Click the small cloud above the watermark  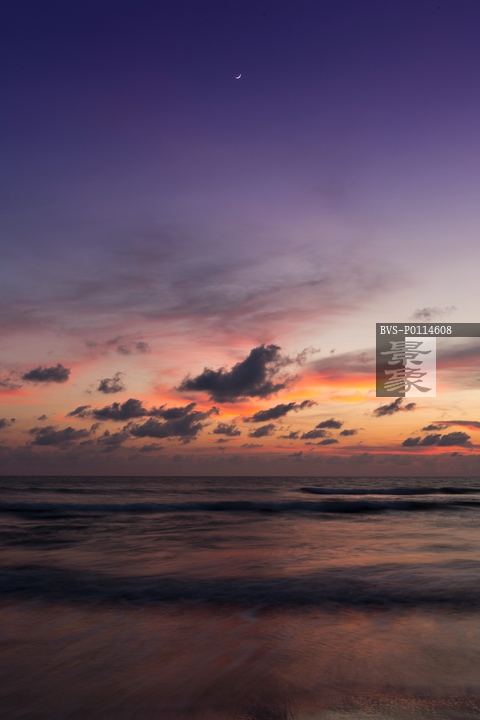432,313
